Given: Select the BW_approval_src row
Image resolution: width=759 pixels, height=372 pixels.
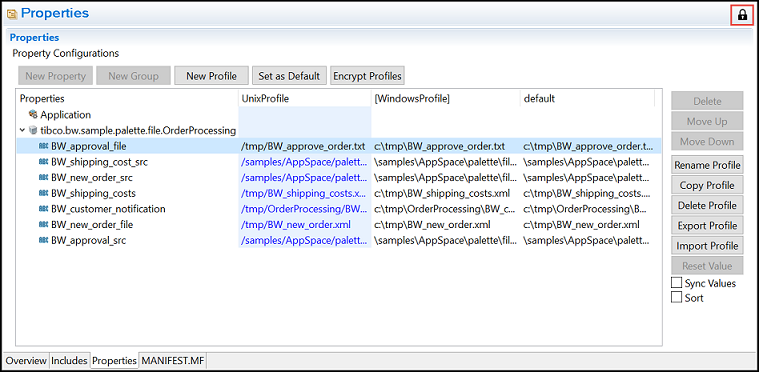Looking at the screenshot, I should (x=339, y=240).
